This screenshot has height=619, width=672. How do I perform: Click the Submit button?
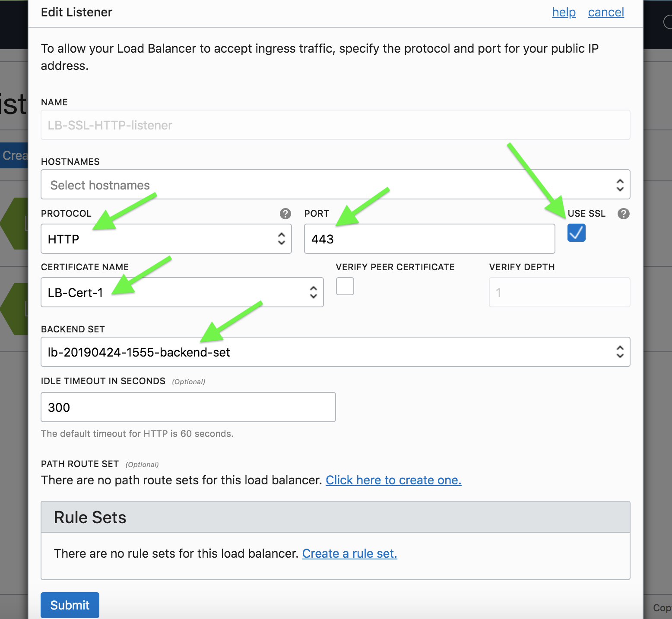click(x=70, y=605)
